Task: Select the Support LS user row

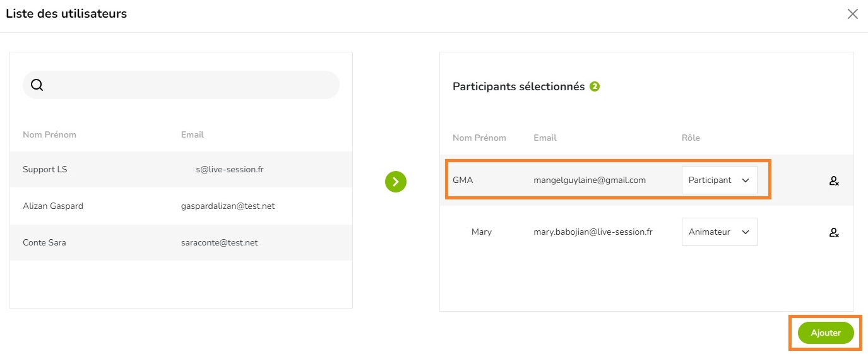Action: (181, 170)
